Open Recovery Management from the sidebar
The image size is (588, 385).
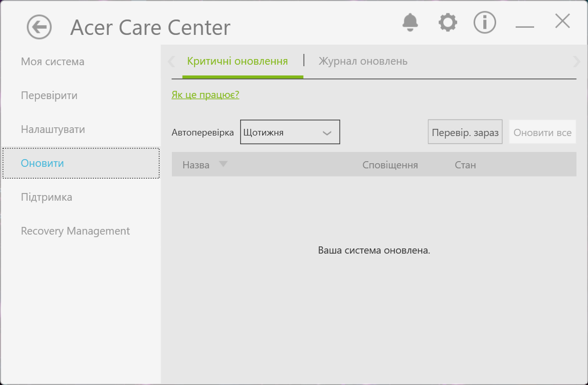[x=75, y=231]
